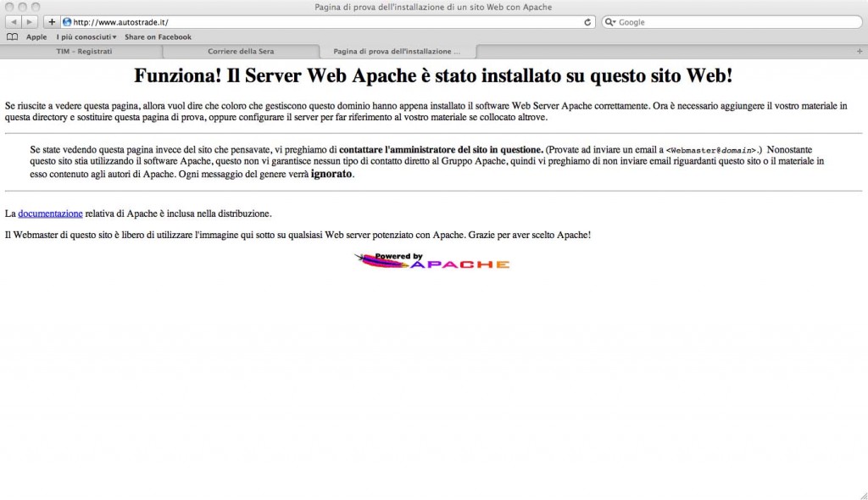Click the red close window button
Screen dimensions: 868x500
pos(9,7)
